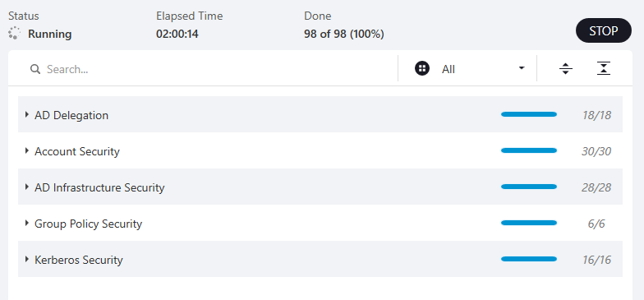Stop the running scan
This screenshot has width=644, height=300.
tap(603, 30)
